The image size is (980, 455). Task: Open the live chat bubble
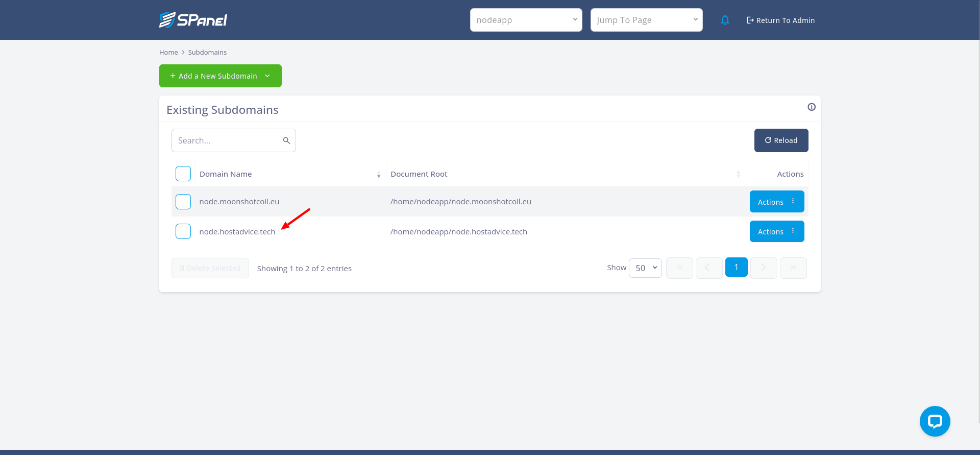point(935,421)
